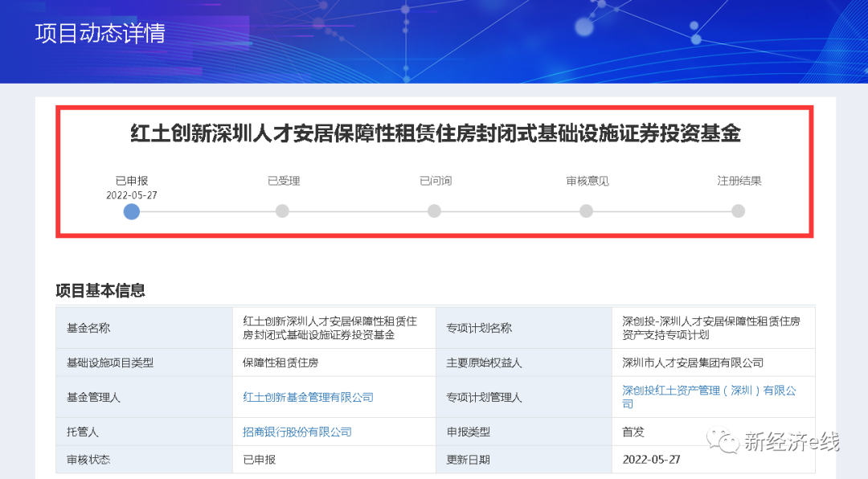Click the 更新日期 table label cell

click(468, 460)
